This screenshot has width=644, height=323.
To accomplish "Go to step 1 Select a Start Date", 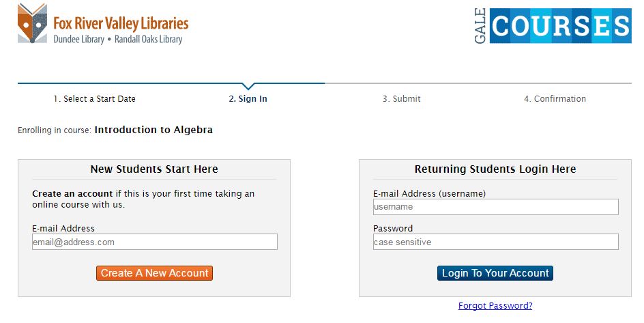I will pyautogui.click(x=95, y=99).
